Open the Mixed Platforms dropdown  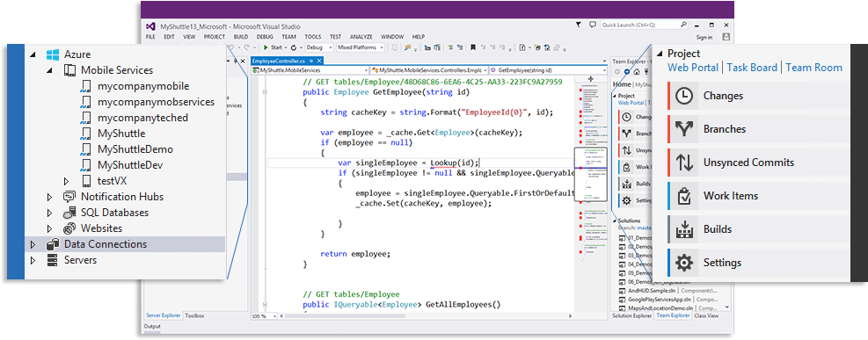pyautogui.click(x=361, y=47)
